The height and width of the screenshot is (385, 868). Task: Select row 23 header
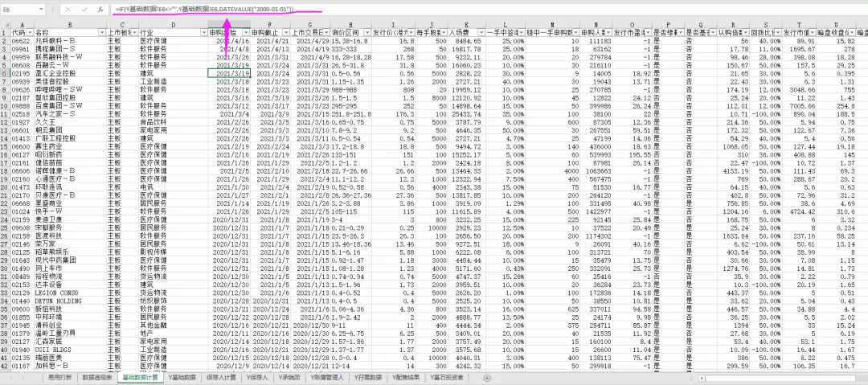click(x=6, y=211)
